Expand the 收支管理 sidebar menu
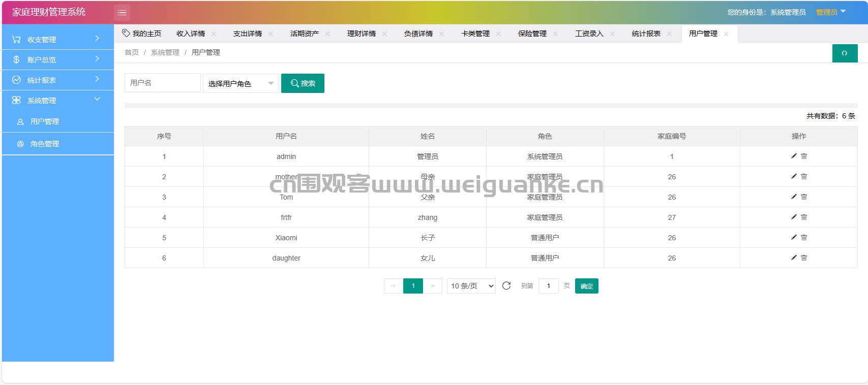This screenshot has width=868, height=385. [58, 39]
